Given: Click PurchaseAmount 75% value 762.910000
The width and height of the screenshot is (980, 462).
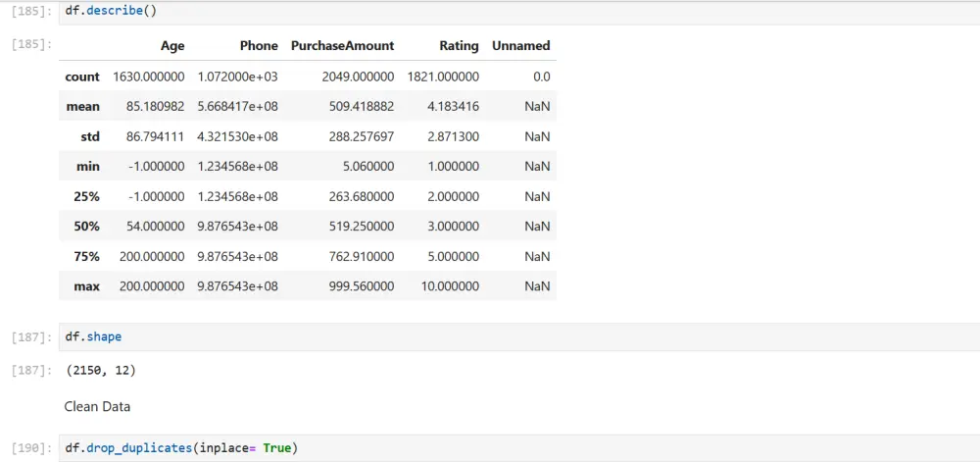Looking at the screenshot, I should coord(362,257).
